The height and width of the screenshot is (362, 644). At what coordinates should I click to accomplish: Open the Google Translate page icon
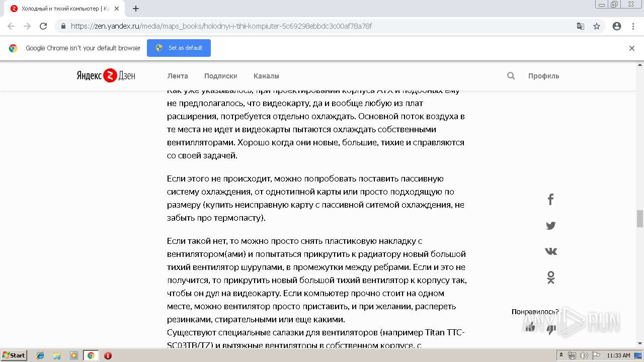click(x=581, y=26)
